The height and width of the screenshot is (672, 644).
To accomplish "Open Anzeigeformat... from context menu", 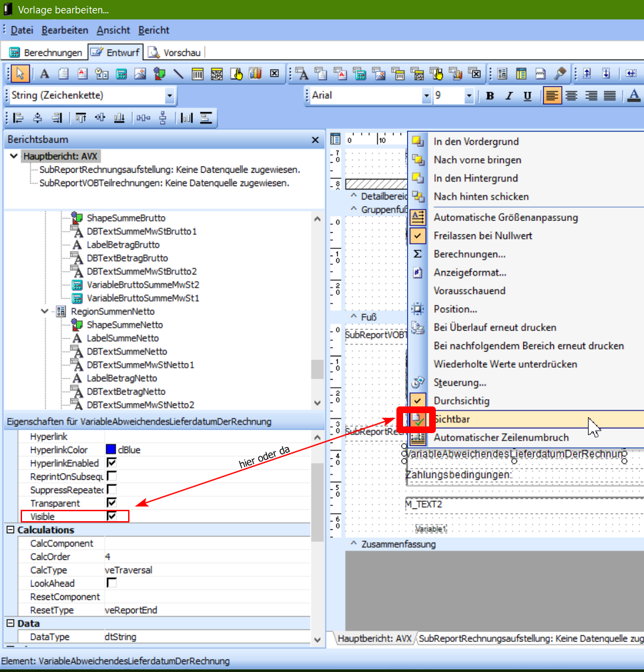I will coord(527,272).
